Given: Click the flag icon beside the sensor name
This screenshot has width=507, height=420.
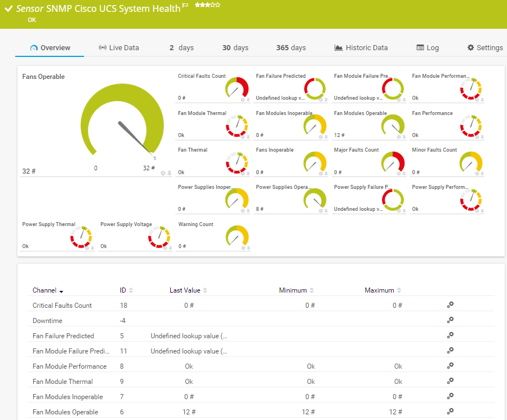Looking at the screenshot, I should pos(185,6).
